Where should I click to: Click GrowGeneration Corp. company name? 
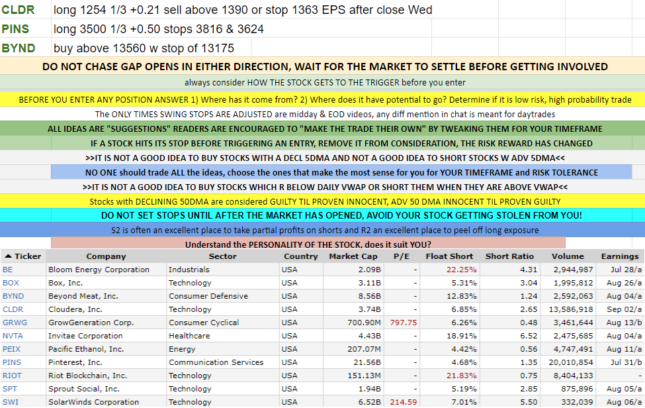(x=91, y=322)
